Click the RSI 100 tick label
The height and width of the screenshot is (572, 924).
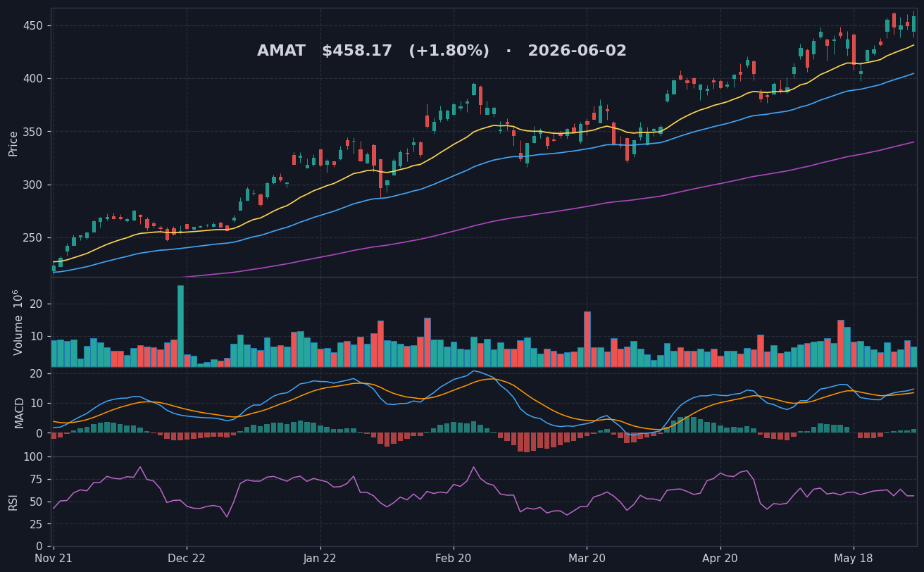click(34, 457)
